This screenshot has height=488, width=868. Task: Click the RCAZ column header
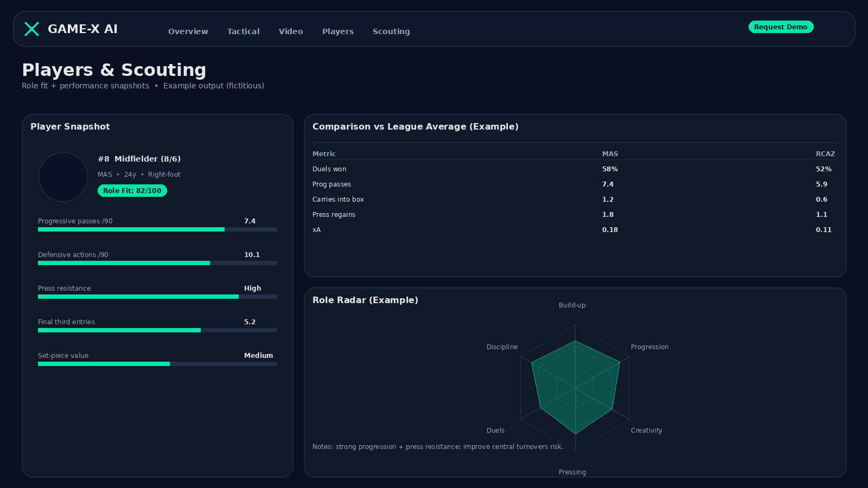click(825, 154)
